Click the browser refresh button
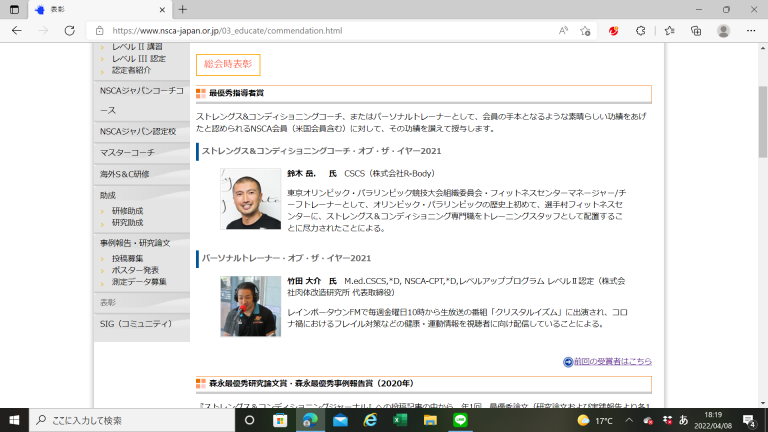 (68, 31)
